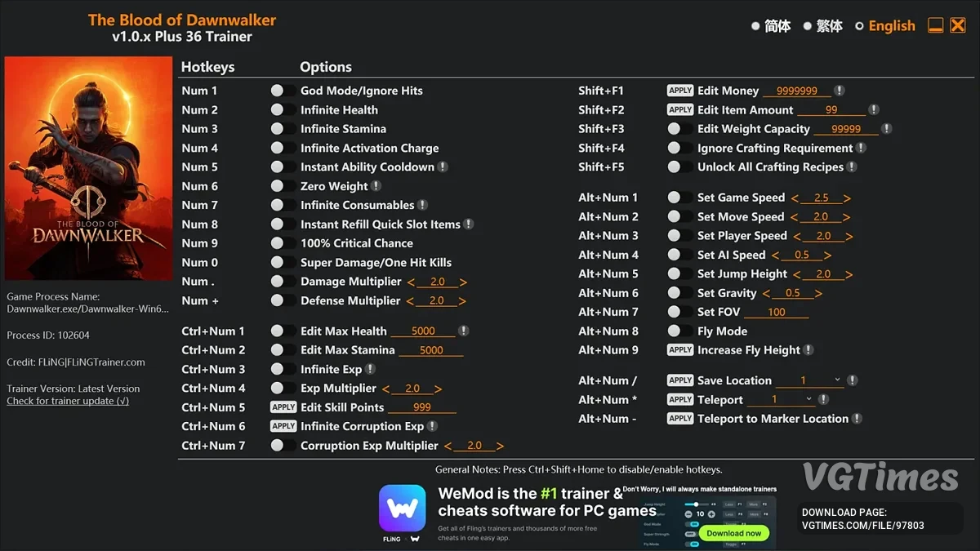Toggle 100% Critical Chance
This screenshot has height=551, width=980.
(x=283, y=243)
